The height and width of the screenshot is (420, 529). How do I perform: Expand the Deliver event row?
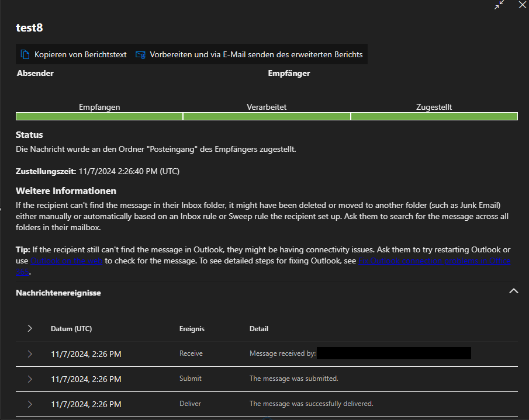coord(30,404)
